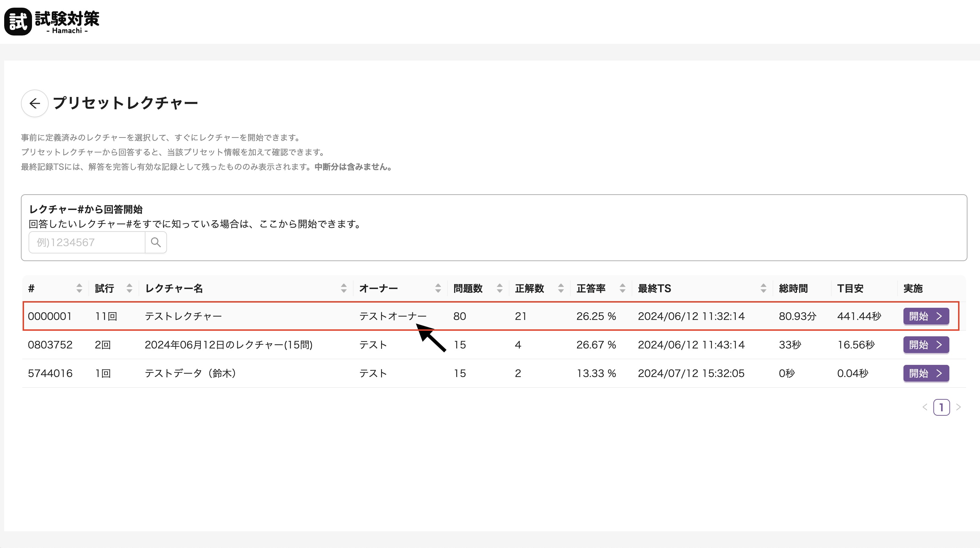Sort by 最終TS column arrows
The width and height of the screenshot is (980, 548).
[x=763, y=289]
